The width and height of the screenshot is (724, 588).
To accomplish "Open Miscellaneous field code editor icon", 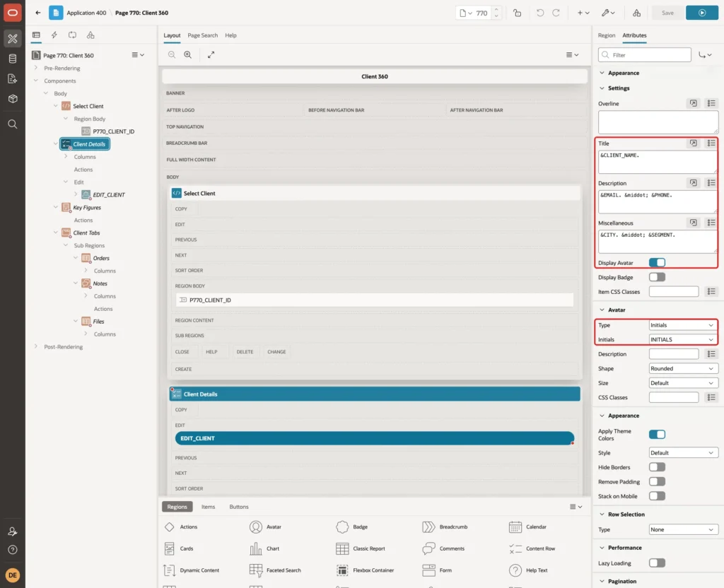I will pyautogui.click(x=693, y=223).
